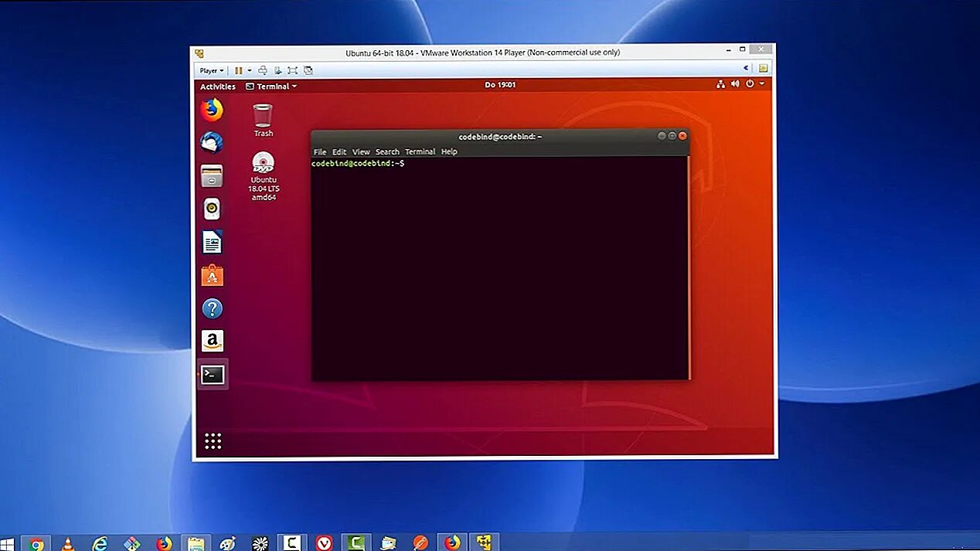Open the terminal File menu

(320, 151)
